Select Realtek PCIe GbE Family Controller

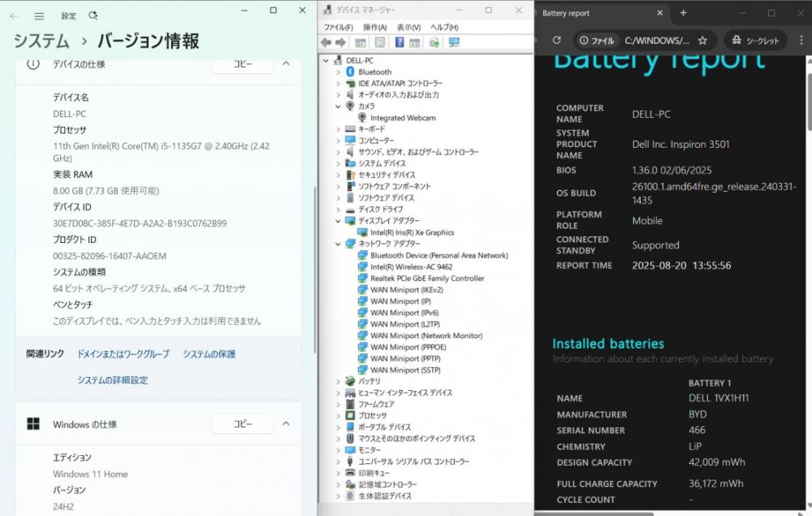pos(427,278)
